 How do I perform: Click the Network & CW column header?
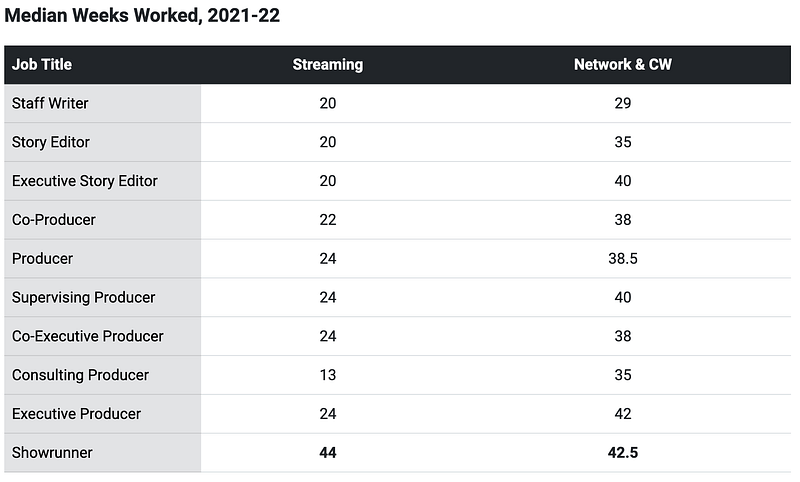pyautogui.click(x=622, y=65)
